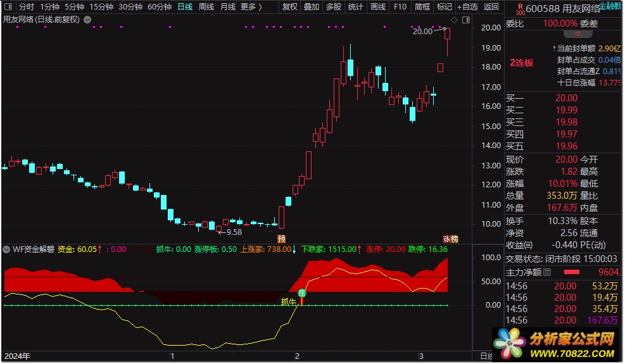Collapse the limit-up info panel chevron
The width and height of the screenshot is (625, 364).
point(578,34)
